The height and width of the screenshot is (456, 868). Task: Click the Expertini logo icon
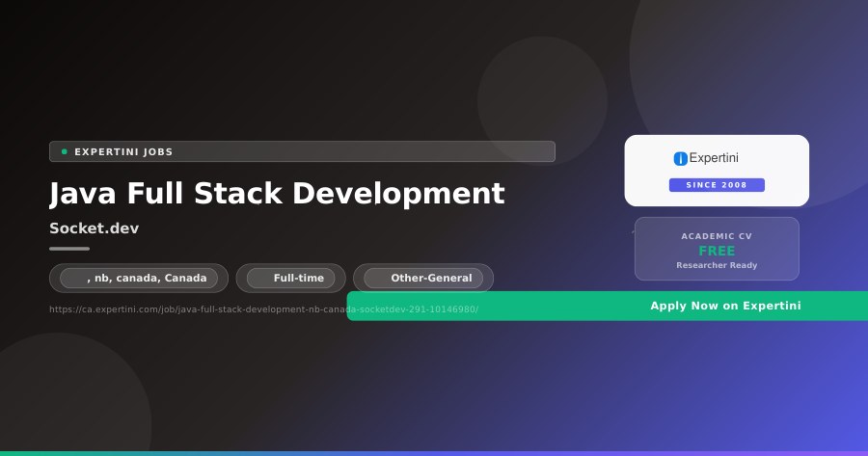[x=680, y=159]
